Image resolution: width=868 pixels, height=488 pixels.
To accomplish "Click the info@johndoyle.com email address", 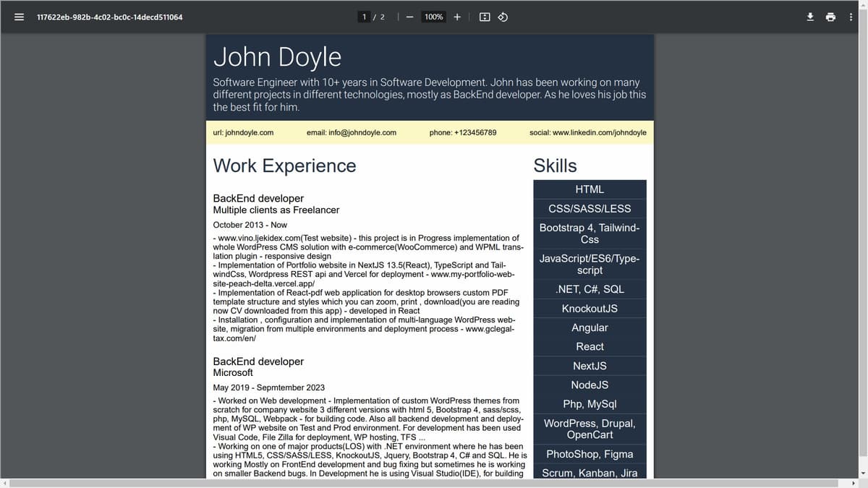I will coord(362,133).
